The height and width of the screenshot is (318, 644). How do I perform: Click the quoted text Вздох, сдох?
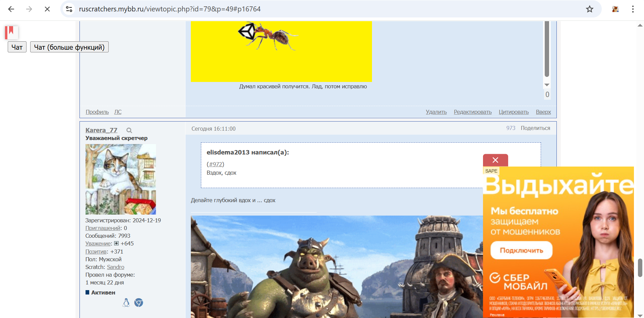221,173
